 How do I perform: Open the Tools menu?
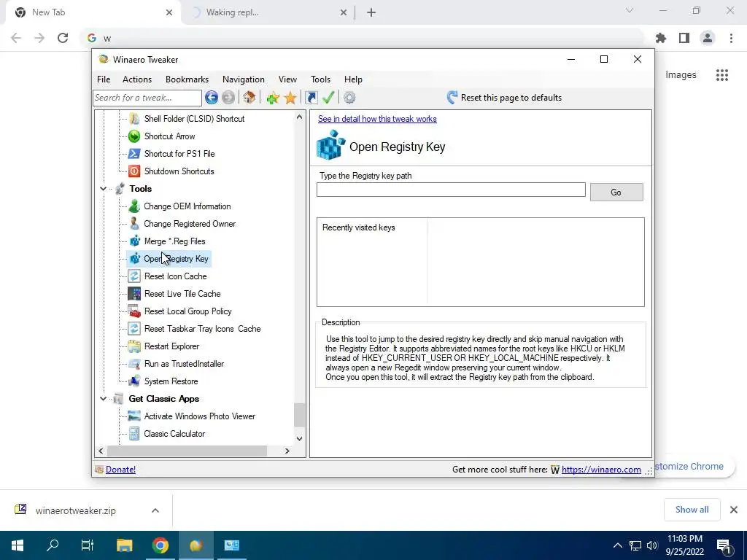(x=321, y=79)
